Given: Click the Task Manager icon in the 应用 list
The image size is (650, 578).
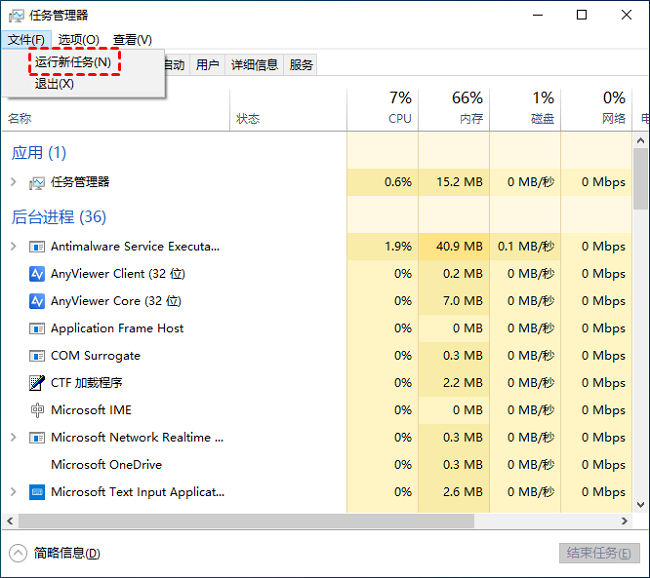Looking at the screenshot, I should (x=37, y=182).
